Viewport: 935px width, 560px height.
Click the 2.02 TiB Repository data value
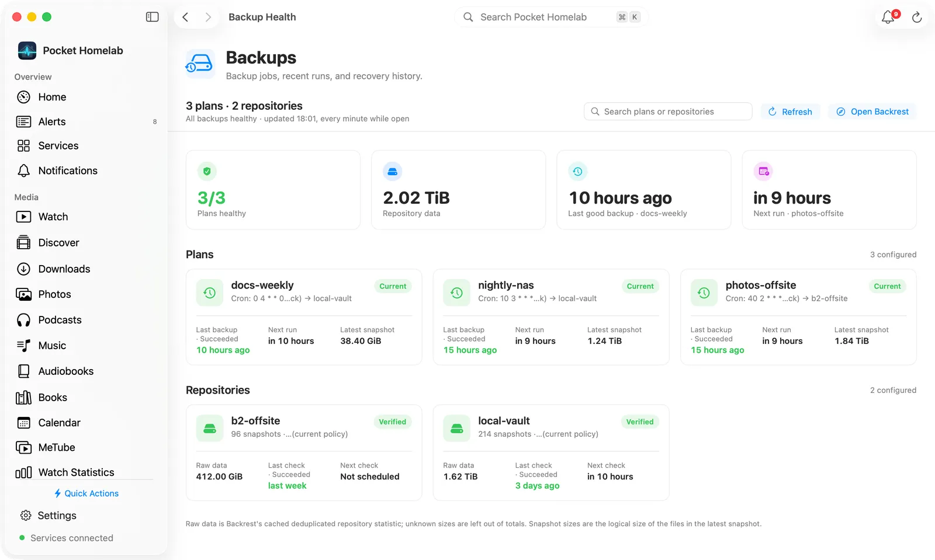pos(416,198)
